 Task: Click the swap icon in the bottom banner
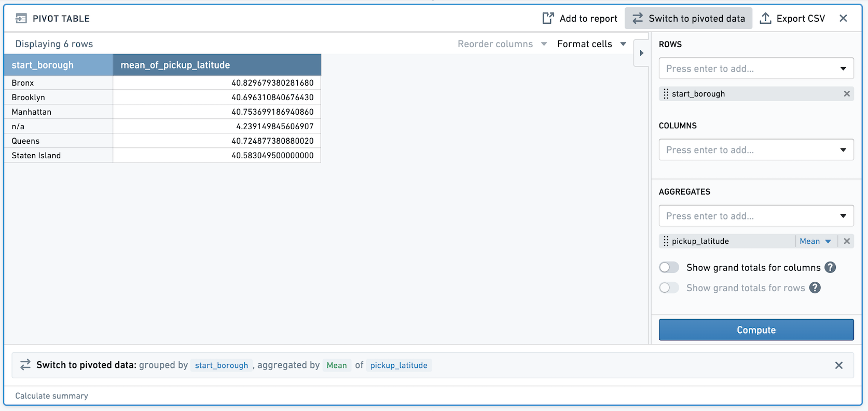[x=25, y=365]
